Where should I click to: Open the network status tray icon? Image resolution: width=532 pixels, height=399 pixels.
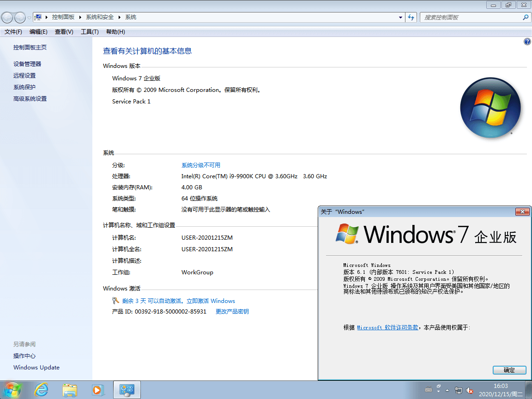pos(458,390)
